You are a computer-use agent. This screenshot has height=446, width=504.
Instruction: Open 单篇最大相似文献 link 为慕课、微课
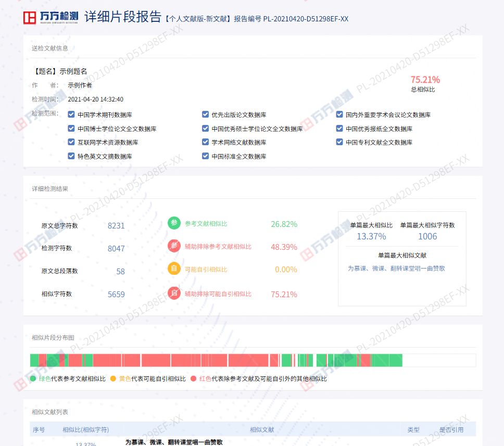tap(396, 269)
